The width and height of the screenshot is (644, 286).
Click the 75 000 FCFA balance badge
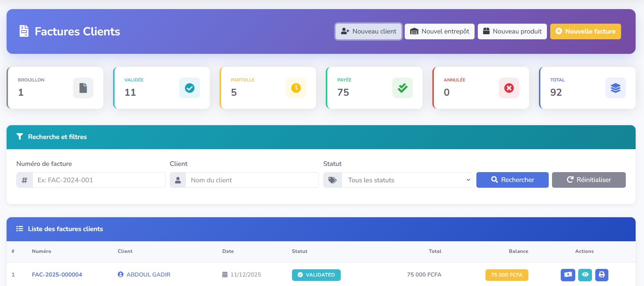tap(507, 275)
